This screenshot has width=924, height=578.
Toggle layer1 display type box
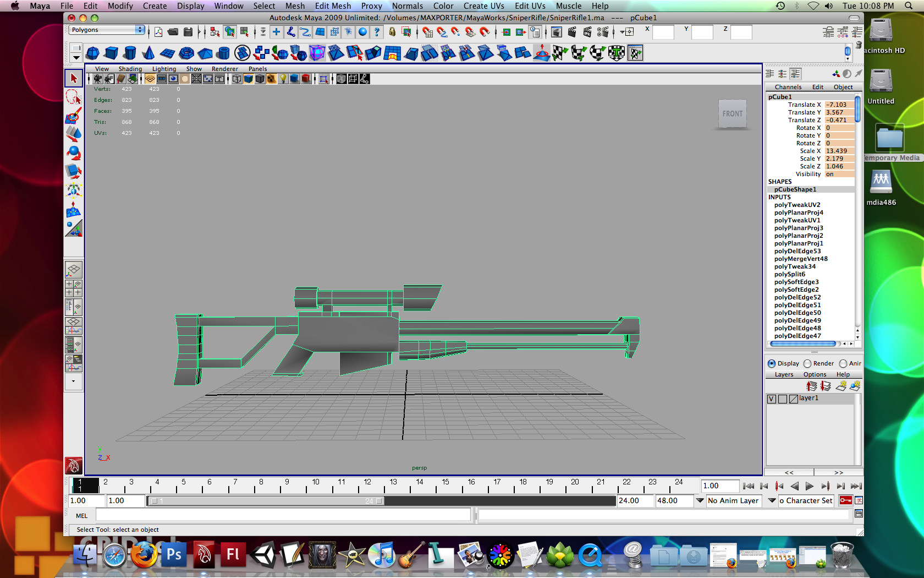tap(783, 399)
